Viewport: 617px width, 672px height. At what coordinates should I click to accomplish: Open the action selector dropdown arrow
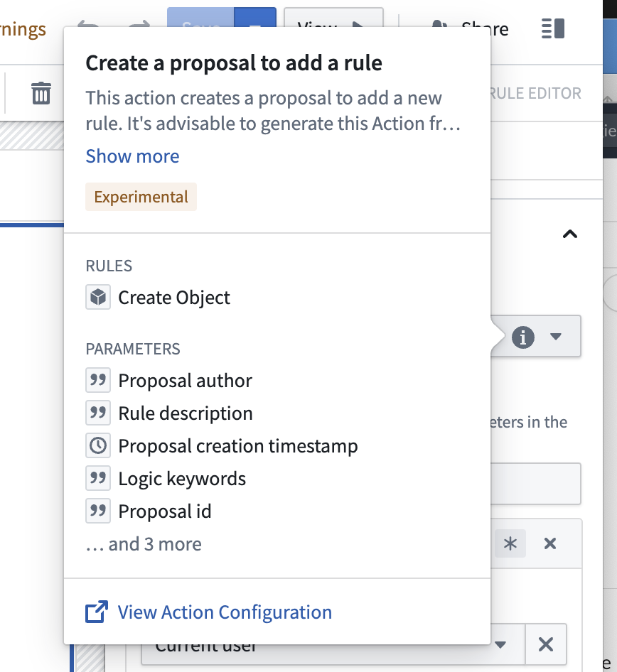tap(556, 337)
